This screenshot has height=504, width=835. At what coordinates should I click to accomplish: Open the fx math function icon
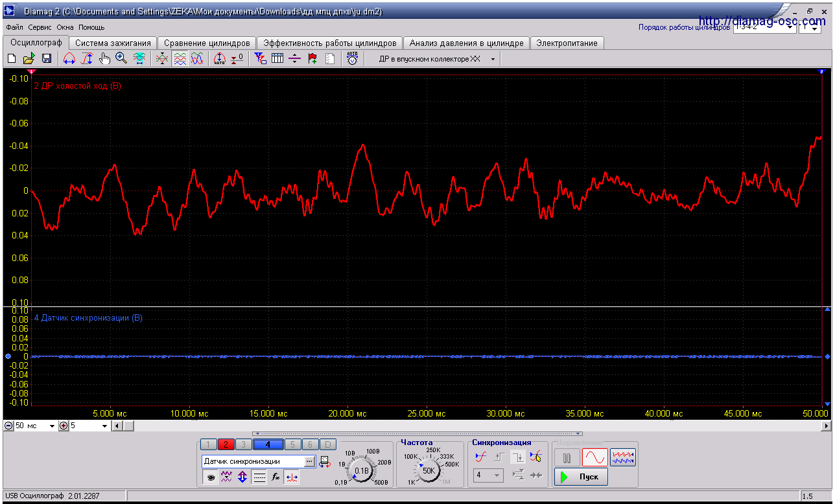pos(276,477)
